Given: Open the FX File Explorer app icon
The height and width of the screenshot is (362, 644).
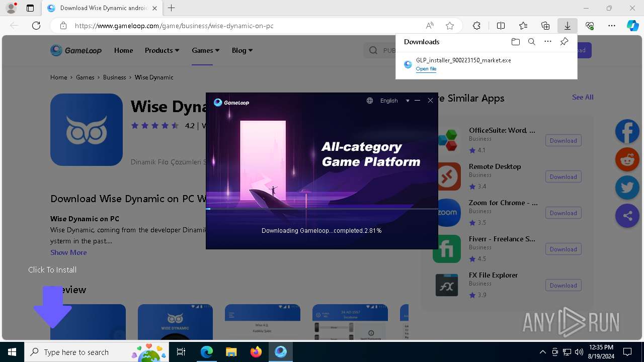Looking at the screenshot, I should (x=447, y=285).
